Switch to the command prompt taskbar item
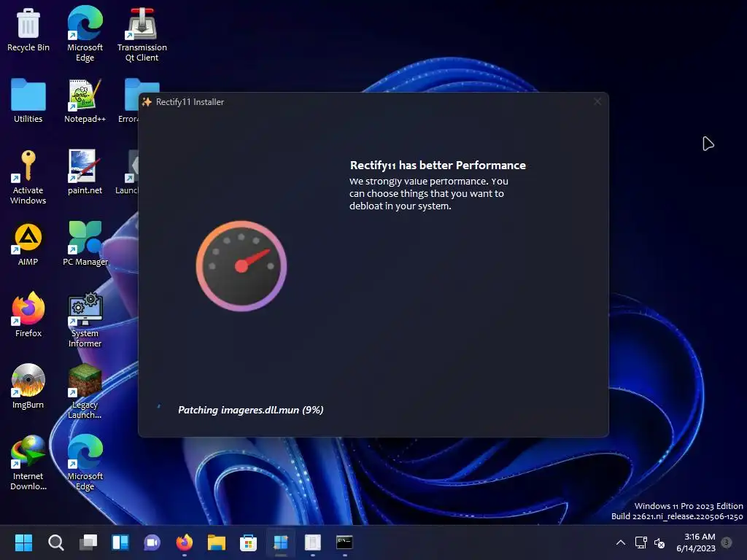 pyautogui.click(x=344, y=542)
